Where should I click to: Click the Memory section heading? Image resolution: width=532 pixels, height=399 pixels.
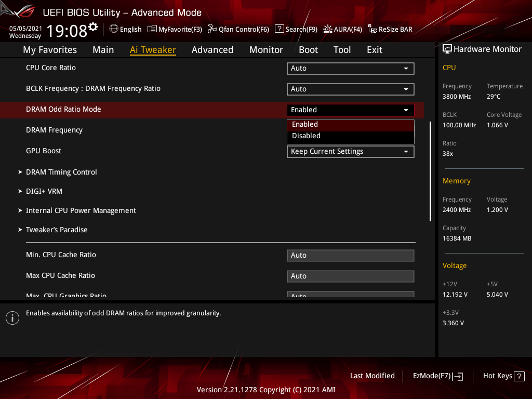(x=456, y=181)
